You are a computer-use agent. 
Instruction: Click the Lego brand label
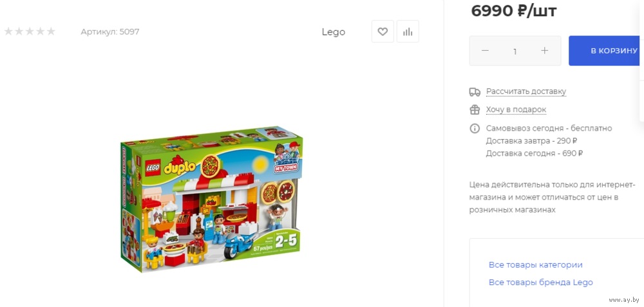[x=334, y=32]
